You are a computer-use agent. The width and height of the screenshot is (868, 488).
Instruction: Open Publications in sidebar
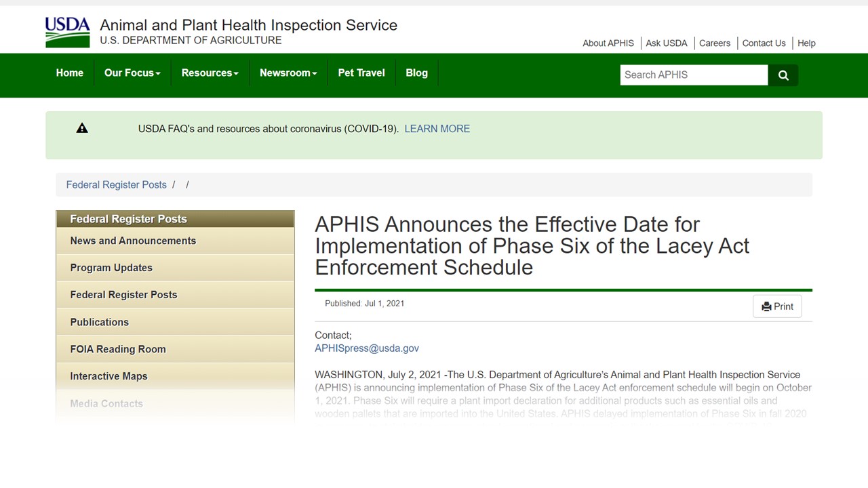pyautogui.click(x=175, y=322)
